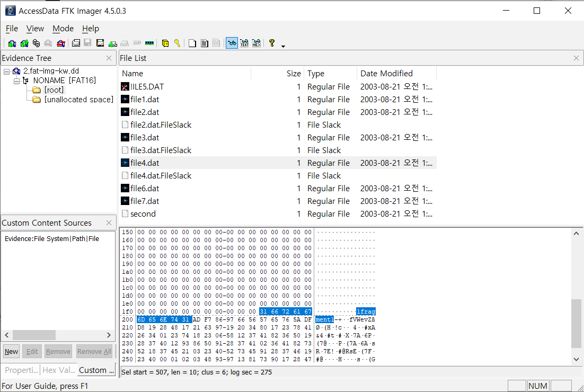Click the Detect EFS Encryption key icon
584x392 pixels.
[178, 43]
